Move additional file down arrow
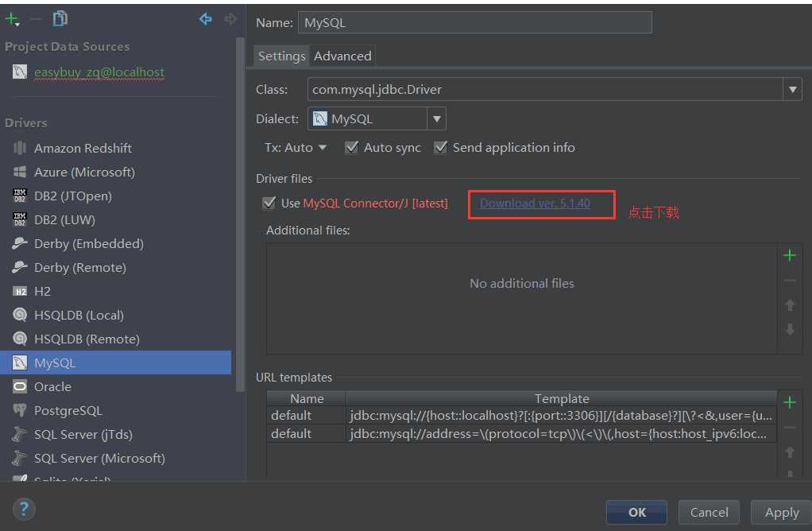This screenshot has height=531, width=812. (x=789, y=329)
